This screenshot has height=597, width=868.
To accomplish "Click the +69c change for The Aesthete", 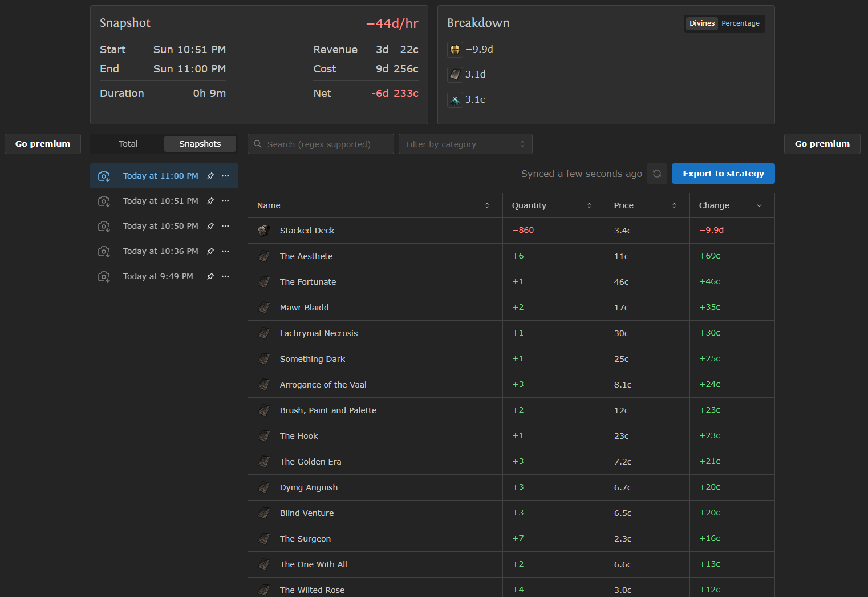I will pos(709,256).
